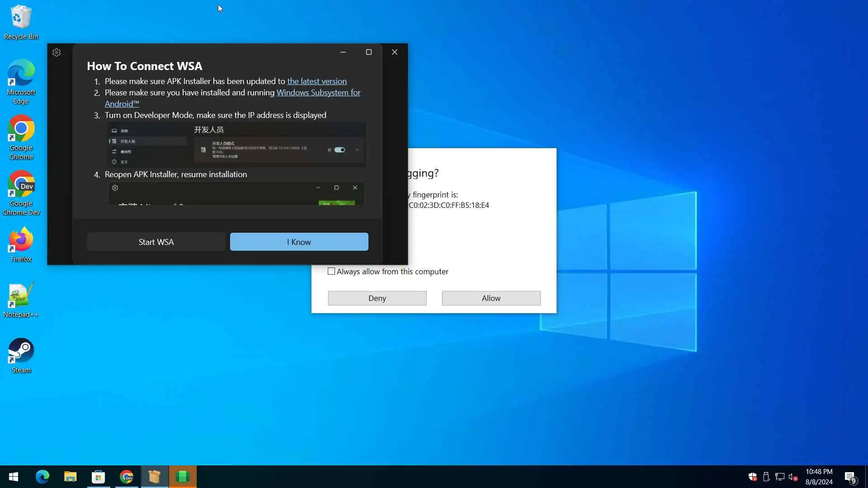The height and width of the screenshot is (488, 868).
Task: Open Firefox from the desktop
Action: click(x=21, y=244)
